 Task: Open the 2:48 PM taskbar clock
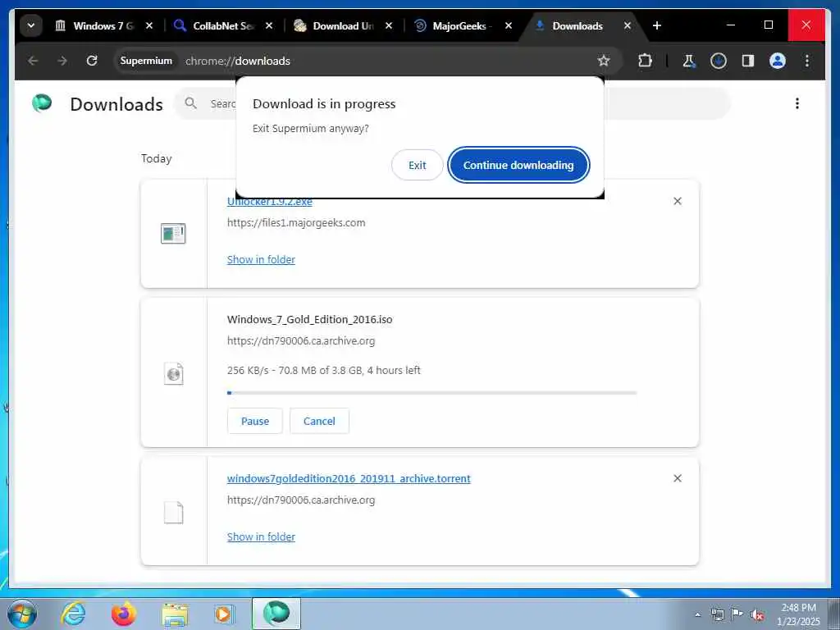point(798,614)
